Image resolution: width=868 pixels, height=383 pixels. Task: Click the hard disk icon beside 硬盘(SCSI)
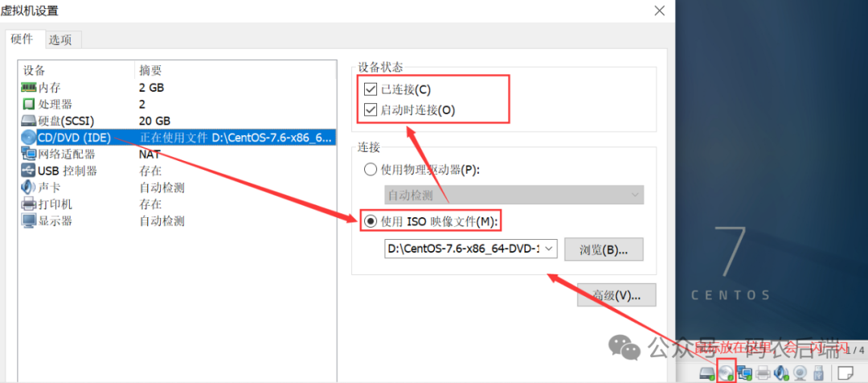[28, 121]
